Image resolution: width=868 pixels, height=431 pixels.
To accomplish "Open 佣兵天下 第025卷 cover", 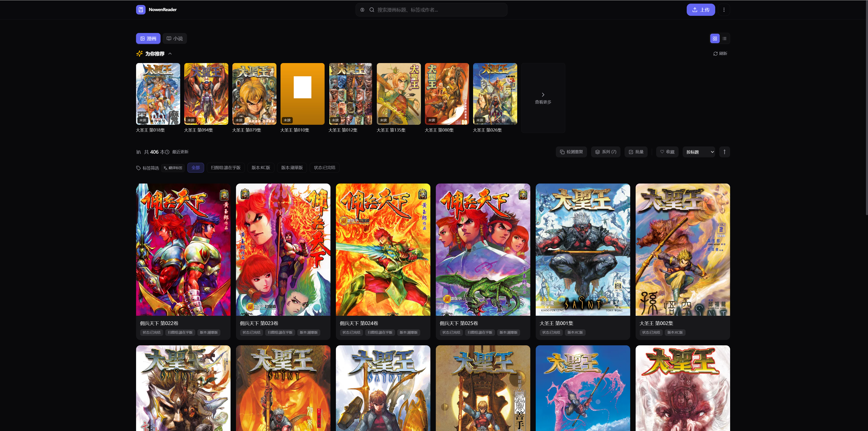I will 483,250.
